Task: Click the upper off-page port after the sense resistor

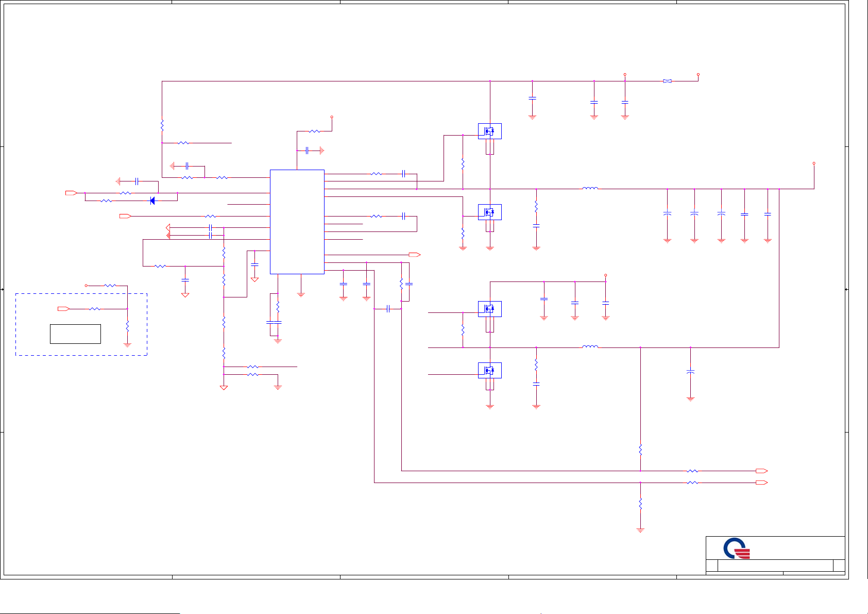Action: [x=762, y=471]
